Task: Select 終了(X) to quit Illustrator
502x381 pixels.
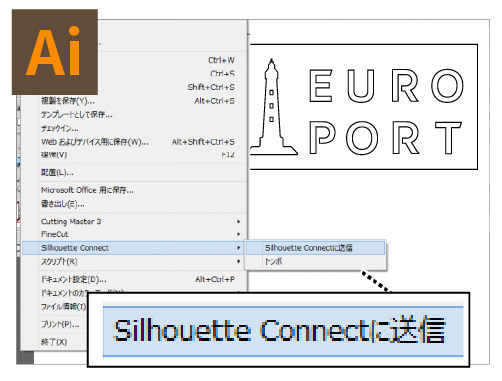Action: [54, 342]
